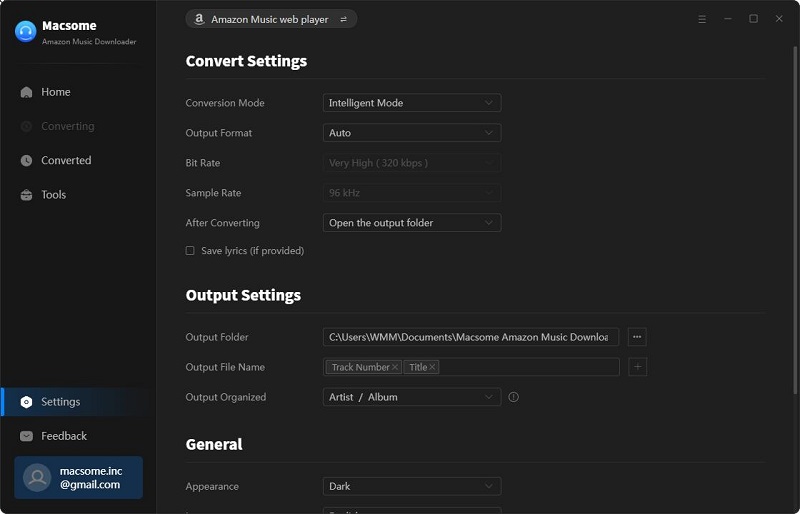Image resolution: width=800 pixels, height=514 pixels.
Task: Click the After Converting label
Action: pos(222,223)
